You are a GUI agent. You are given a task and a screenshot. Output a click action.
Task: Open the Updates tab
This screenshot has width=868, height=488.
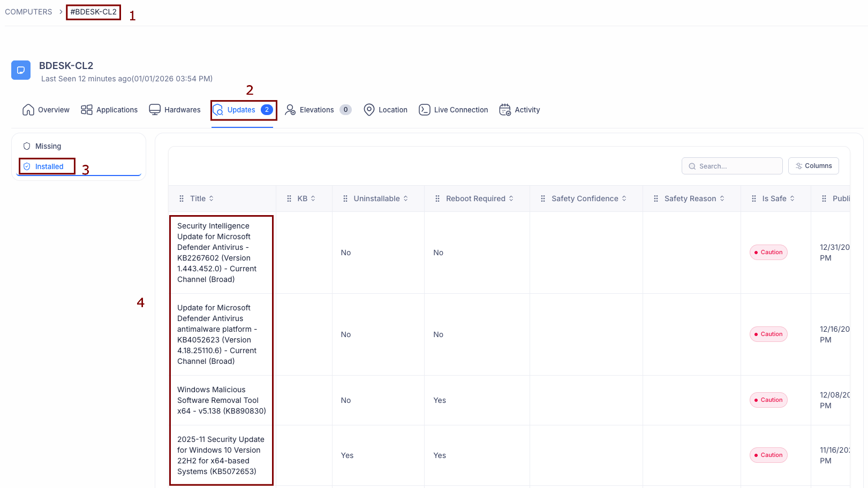[x=241, y=110]
